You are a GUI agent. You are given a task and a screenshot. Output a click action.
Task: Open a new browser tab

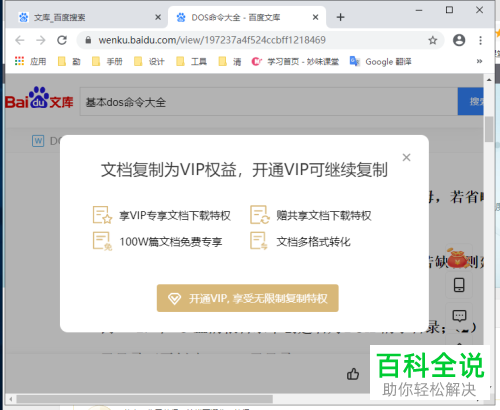[340, 17]
